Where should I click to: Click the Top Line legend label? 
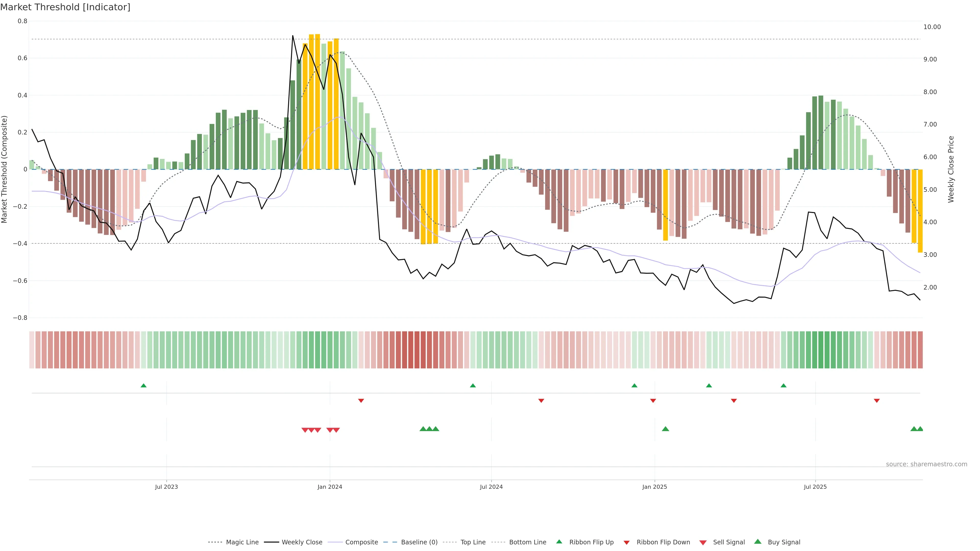click(473, 542)
